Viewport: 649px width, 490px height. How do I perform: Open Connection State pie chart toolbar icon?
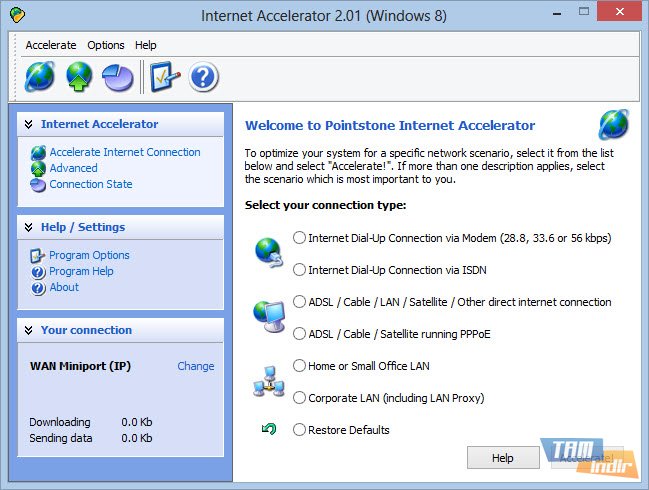pyautogui.click(x=118, y=77)
